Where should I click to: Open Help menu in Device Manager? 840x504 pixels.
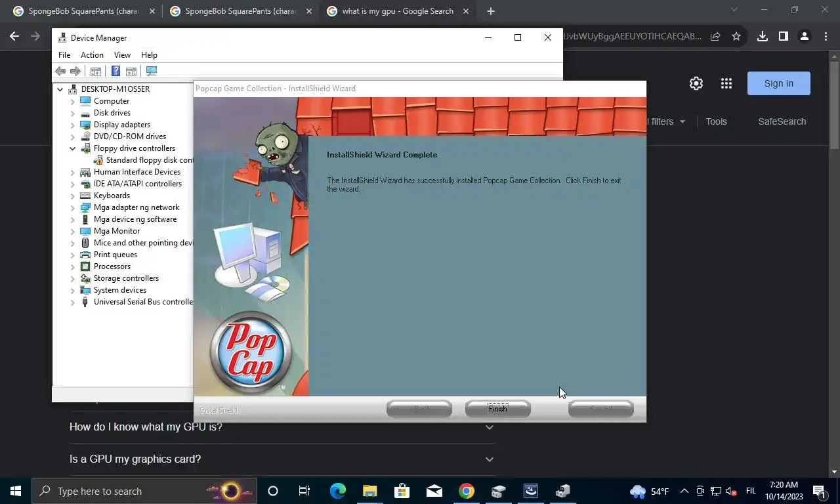coord(149,55)
